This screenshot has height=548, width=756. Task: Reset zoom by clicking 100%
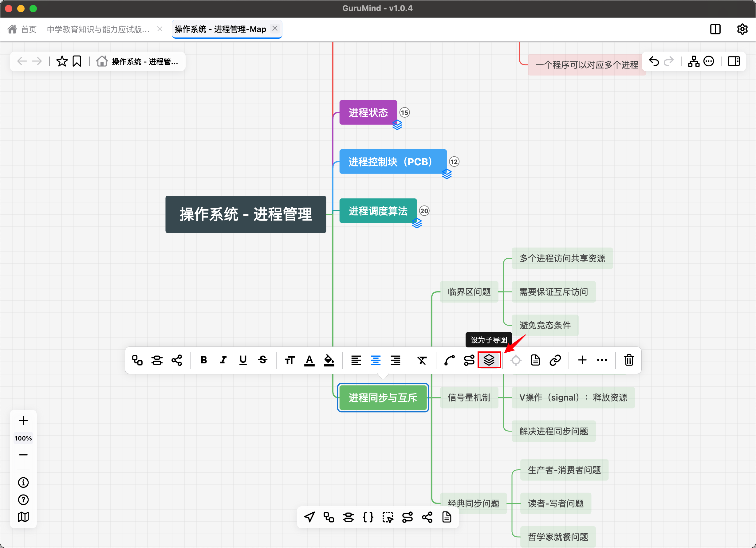point(23,438)
